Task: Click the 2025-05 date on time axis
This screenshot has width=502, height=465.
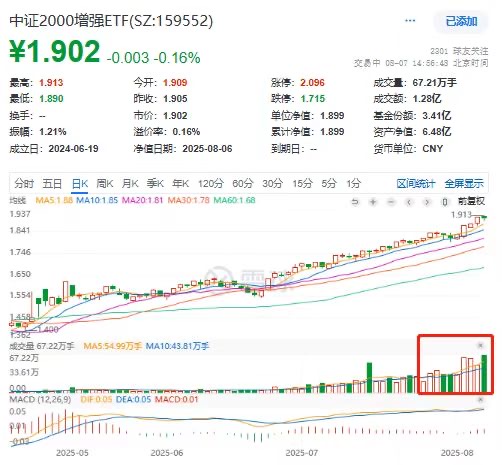Action: pos(72,453)
